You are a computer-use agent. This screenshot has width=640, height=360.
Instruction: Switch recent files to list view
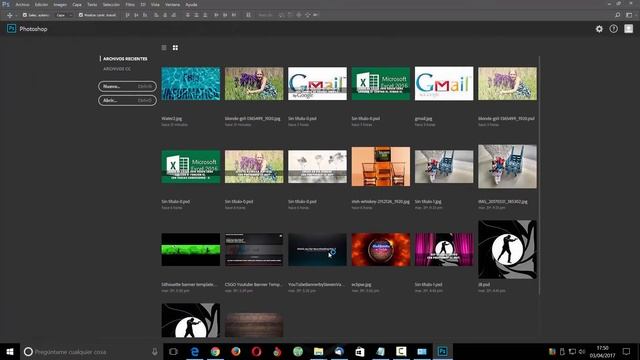(164, 48)
